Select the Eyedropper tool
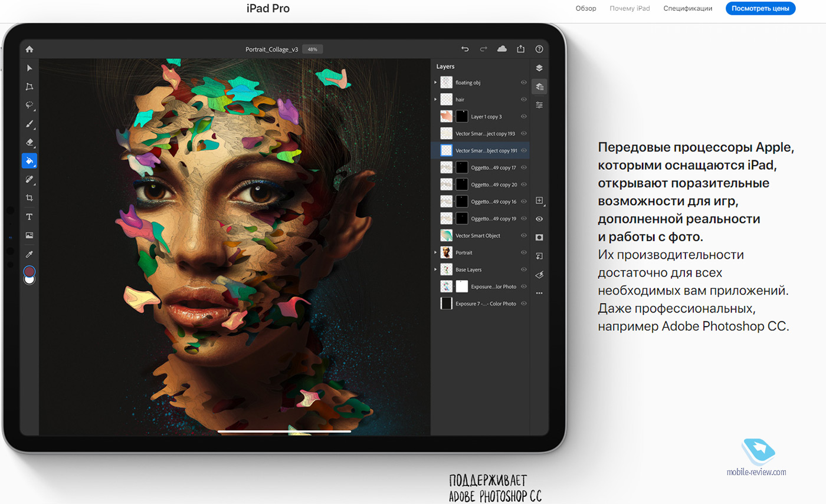Image resolution: width=826 pixels, height=504 pixels. coord(29,254)
